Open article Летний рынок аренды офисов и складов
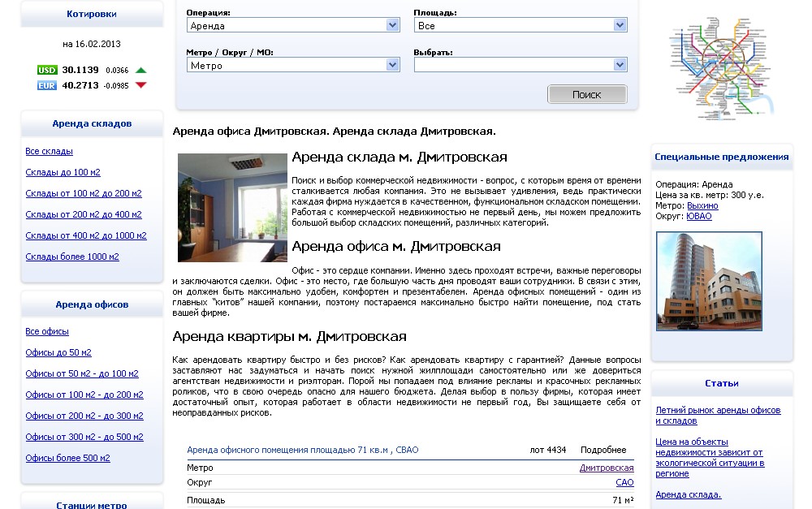812x509 pixels. pyautogui.click(x=718, y=416)
